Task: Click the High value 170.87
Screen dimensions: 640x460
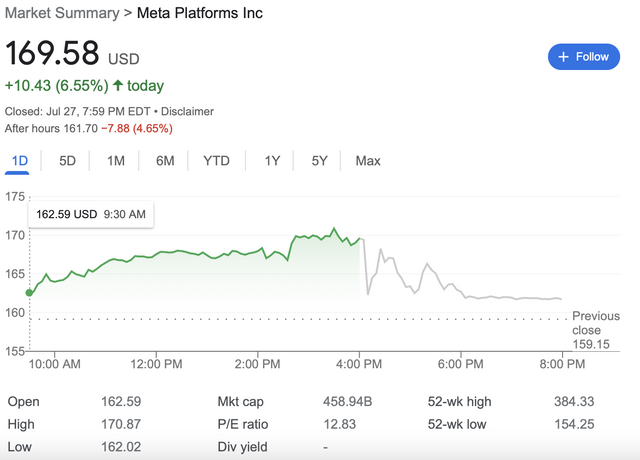Action: tap(121, 424)
